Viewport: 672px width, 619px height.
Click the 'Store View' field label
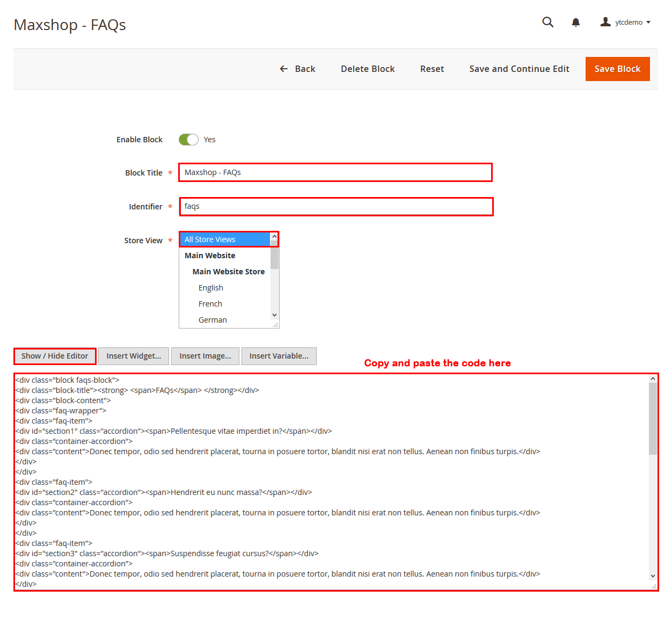[143, 241]
